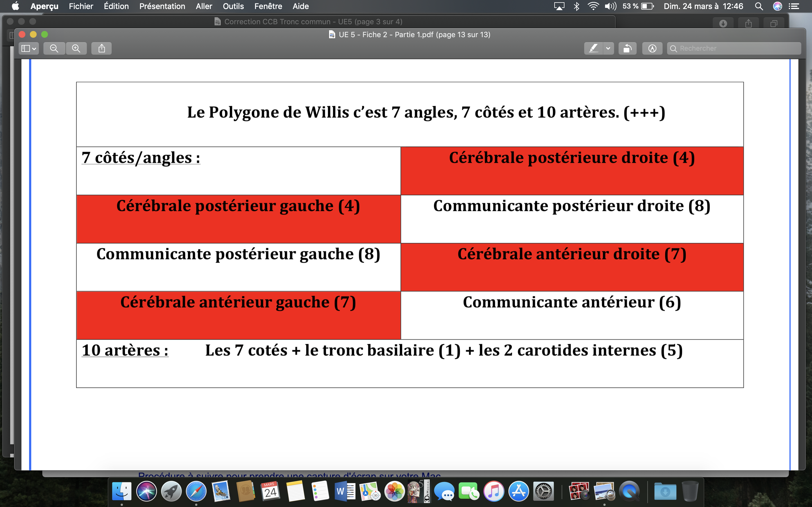Show the markup toolbar
812x507 pixels.
[x=652, y=48]
